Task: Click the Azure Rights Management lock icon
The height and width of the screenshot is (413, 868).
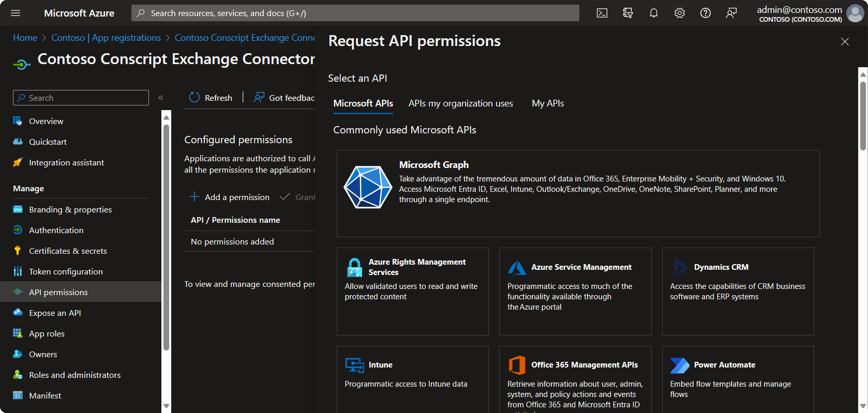Action: coord(354,267)
